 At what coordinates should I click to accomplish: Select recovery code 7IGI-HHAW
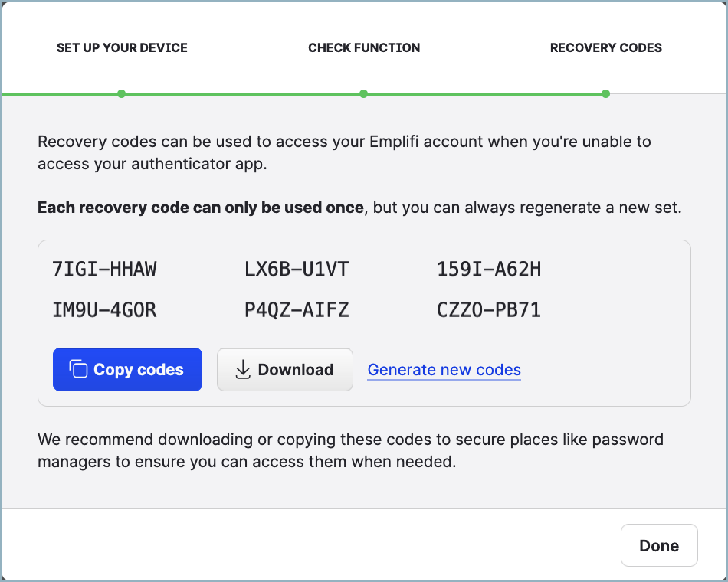106,269
